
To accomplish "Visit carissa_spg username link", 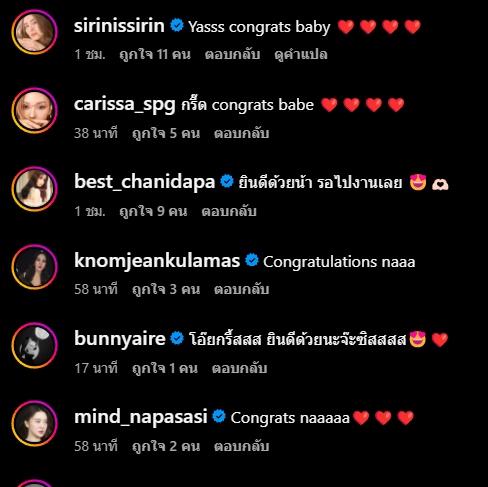I will click(125, 105).
